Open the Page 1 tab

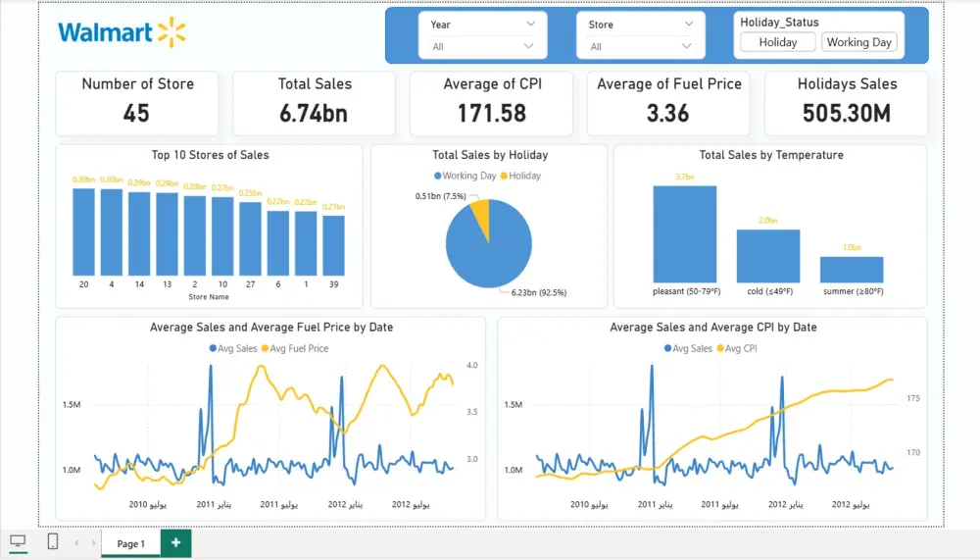click(130, 543)
